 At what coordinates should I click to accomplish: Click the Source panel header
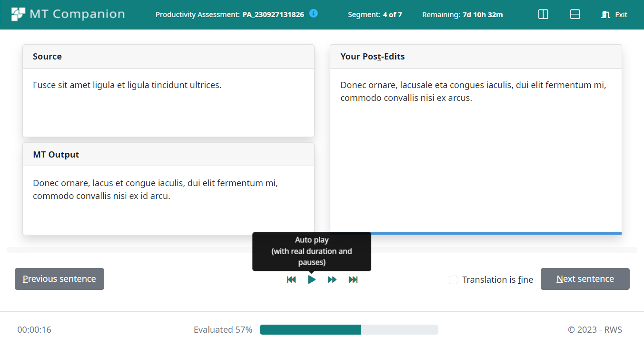tap(168, 57)
